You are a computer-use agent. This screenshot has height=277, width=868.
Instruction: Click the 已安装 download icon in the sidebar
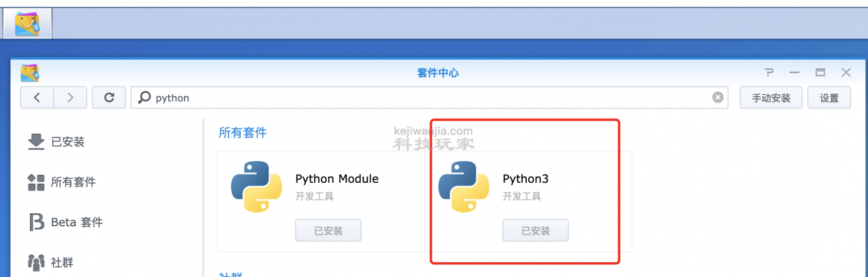[x=36, y=141]
